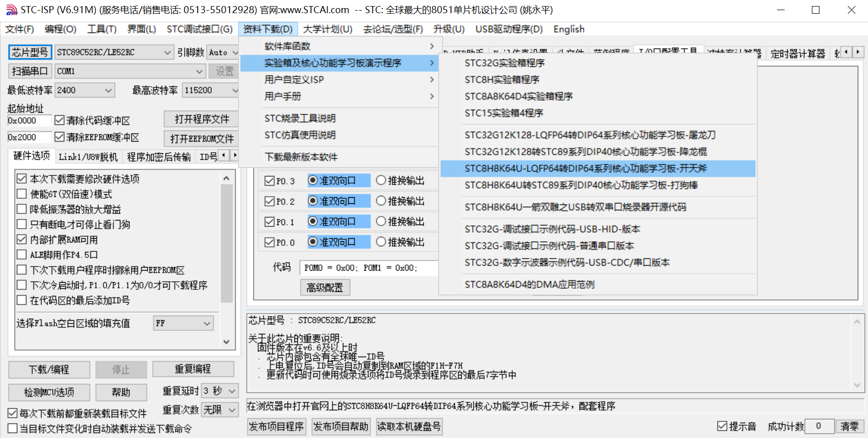Click the 扫描串口 button
Image resolution: width=868 pixels, height=438 pixels.
coord(30,71)
